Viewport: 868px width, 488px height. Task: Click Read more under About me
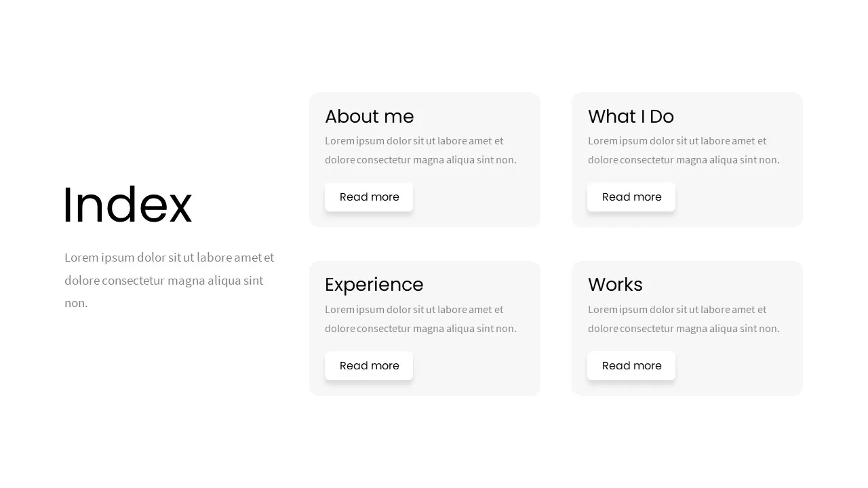[369, 197]
